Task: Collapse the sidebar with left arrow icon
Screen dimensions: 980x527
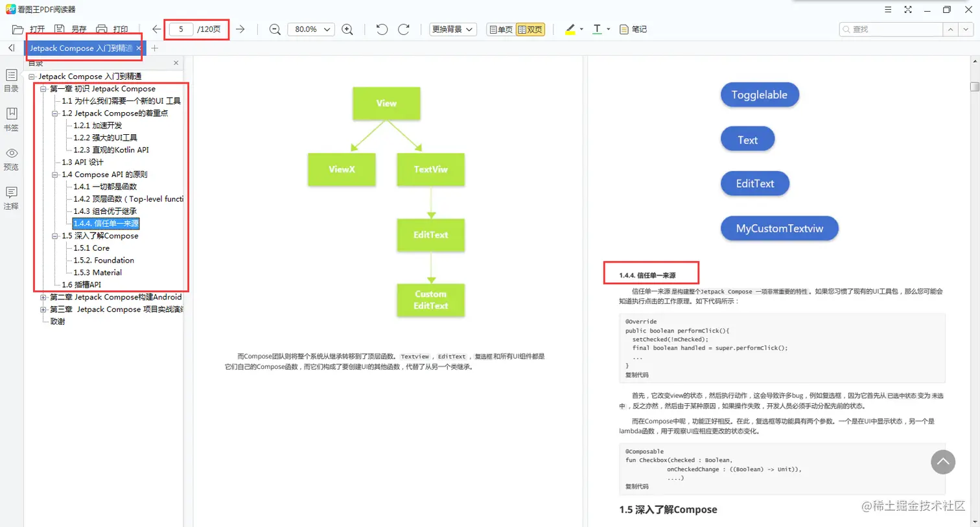Action: (x=11, y=48)
